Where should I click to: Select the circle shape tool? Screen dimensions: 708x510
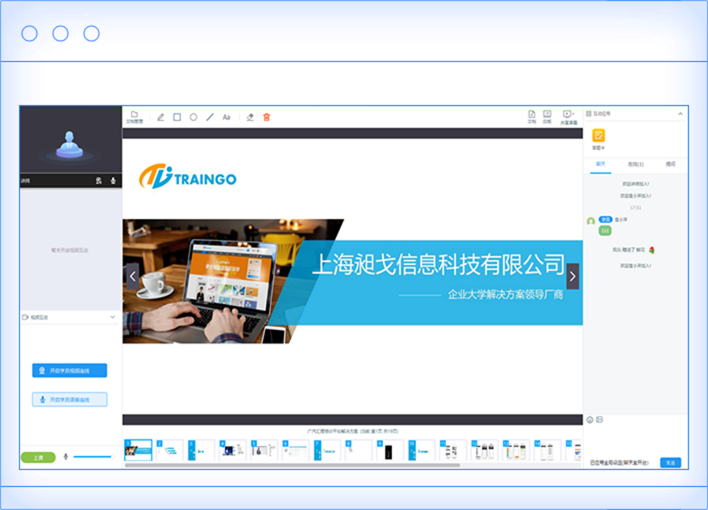tap(193, 117)
